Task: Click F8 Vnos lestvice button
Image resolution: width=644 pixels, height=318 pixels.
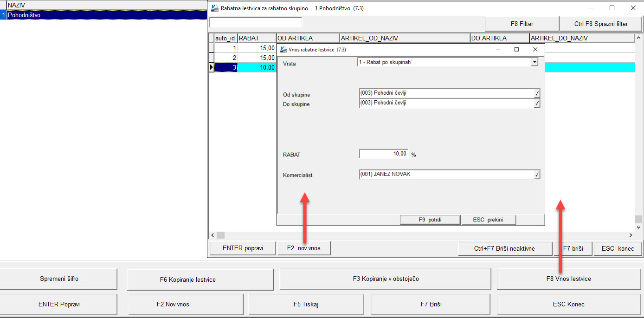Action: [568, 279]
